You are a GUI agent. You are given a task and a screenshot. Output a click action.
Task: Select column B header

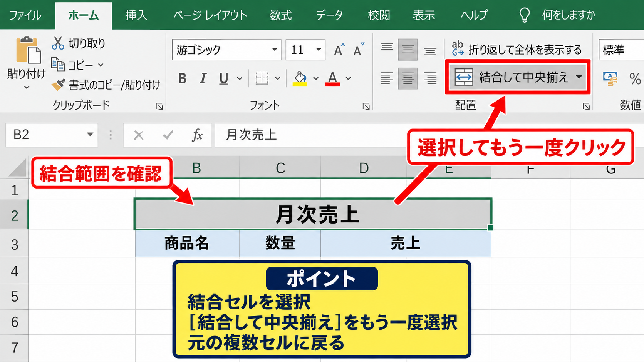coord(196,168)
